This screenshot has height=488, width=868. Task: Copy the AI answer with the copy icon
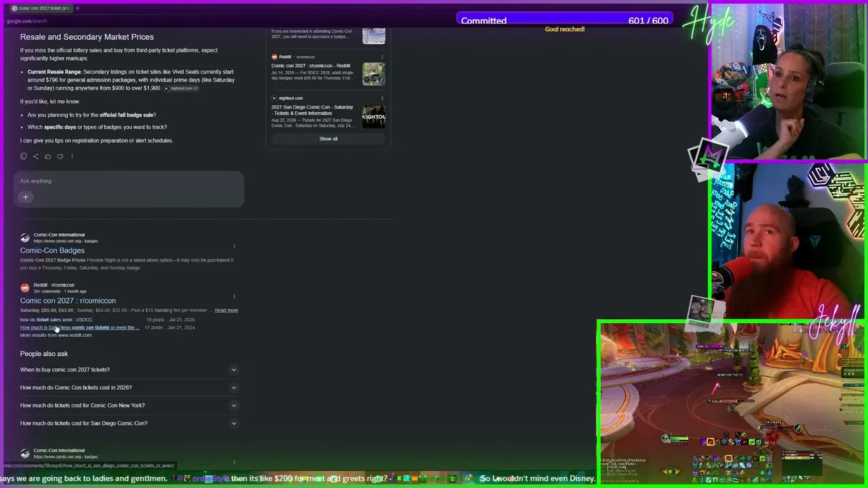(x=24, y=157)
